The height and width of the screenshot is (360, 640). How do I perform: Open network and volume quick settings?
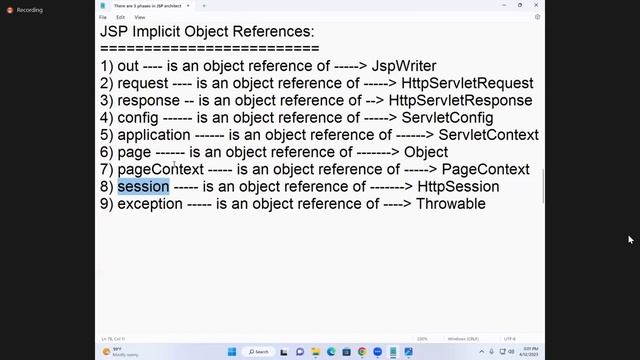click(x=507, y=351)
